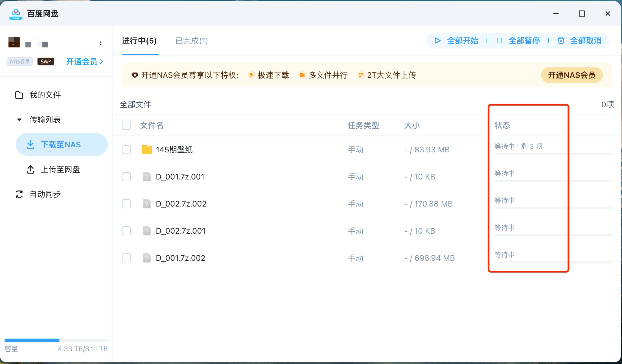Viewport: 622px width, 364px height.
Task: Click the download arrow icon beside 下载至NAS
Action: [30, 144]
